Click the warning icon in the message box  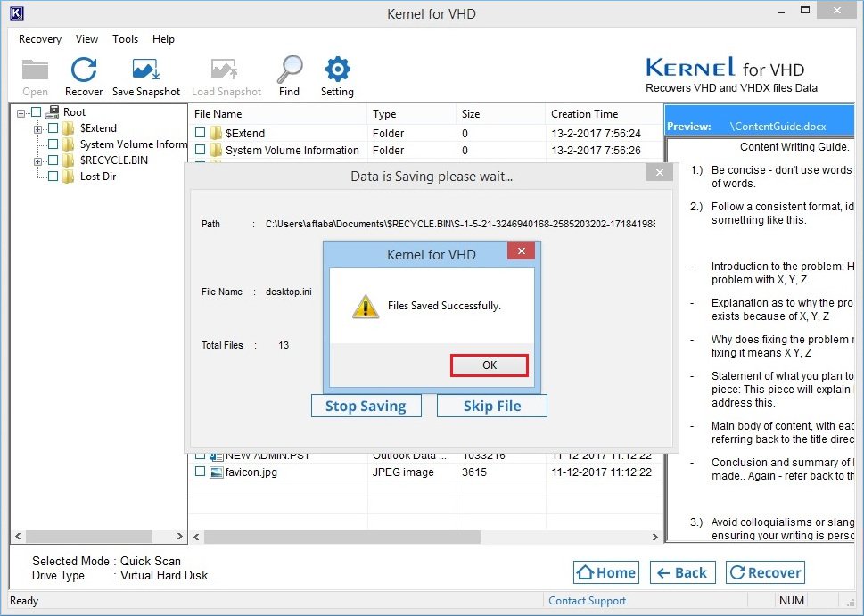(366, 307)
